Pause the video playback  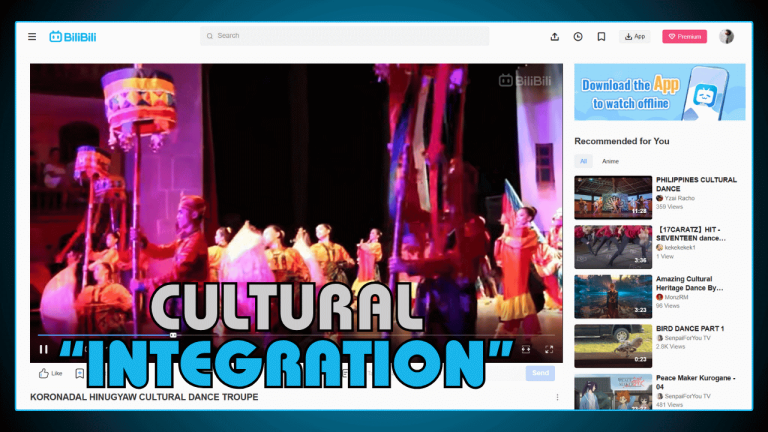tap(43, 349)
